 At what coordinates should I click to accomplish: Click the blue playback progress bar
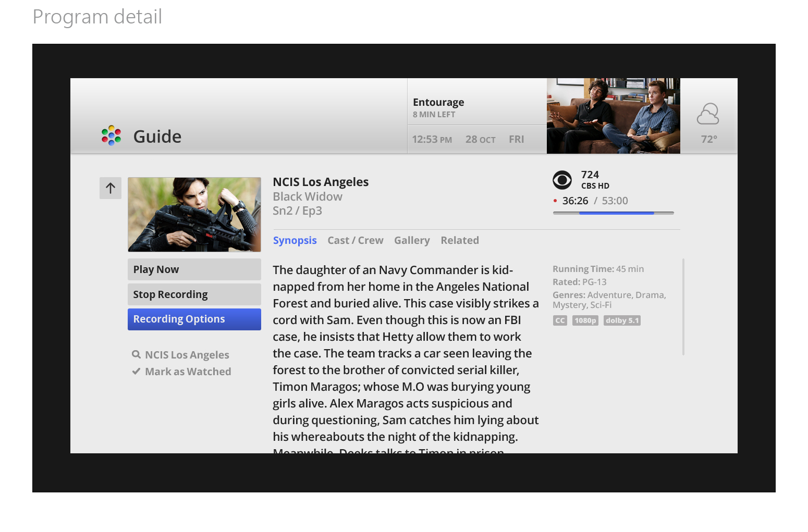tap(616, 213)
